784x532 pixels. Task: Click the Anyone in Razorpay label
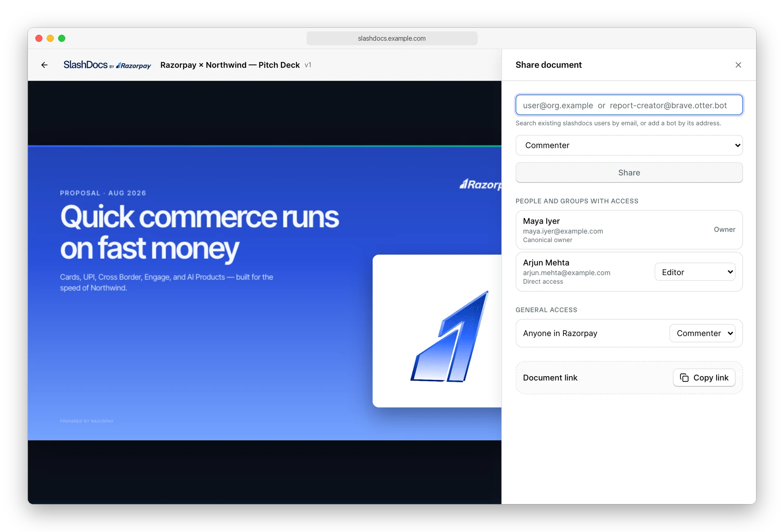click(x=560, y=333)
